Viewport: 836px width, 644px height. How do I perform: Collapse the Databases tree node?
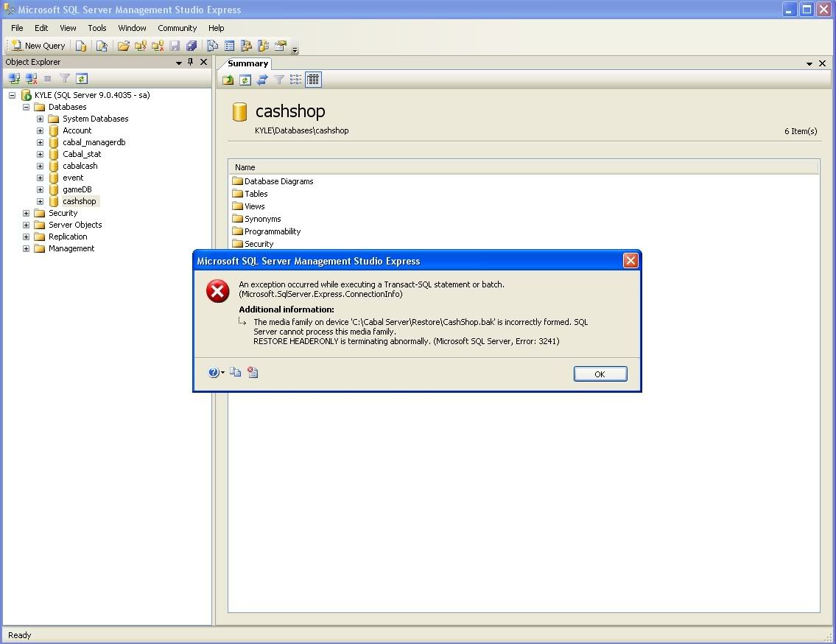(x=27, y=107)
